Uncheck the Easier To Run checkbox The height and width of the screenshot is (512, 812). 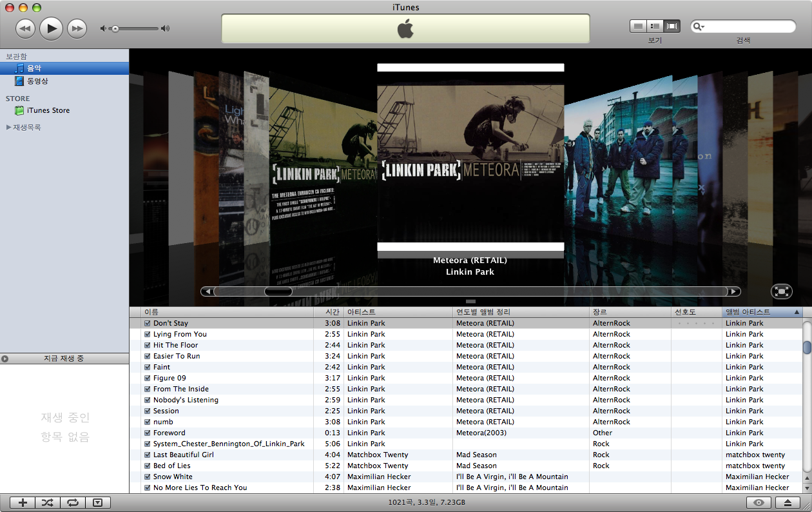click(148, 356)
